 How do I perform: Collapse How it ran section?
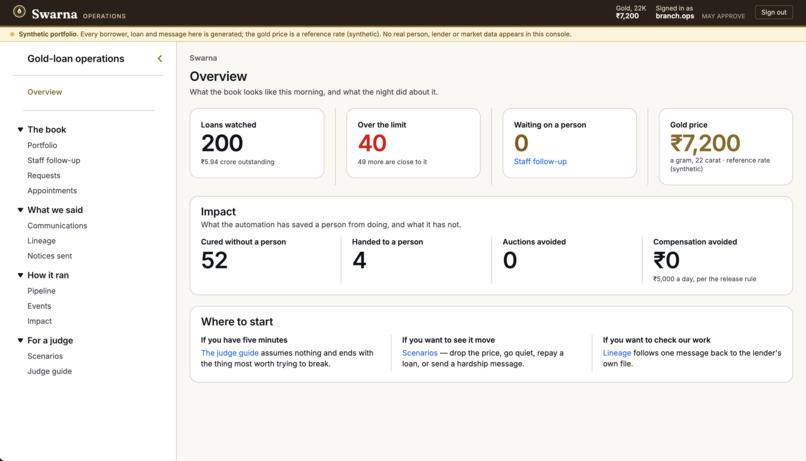click(21, 275)
